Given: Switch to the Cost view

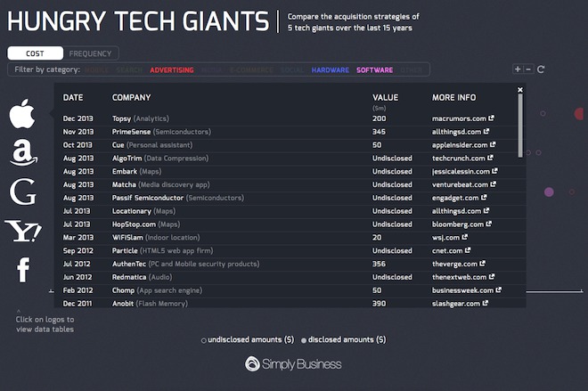Looking at the screenshot, I should pos(35,53).
